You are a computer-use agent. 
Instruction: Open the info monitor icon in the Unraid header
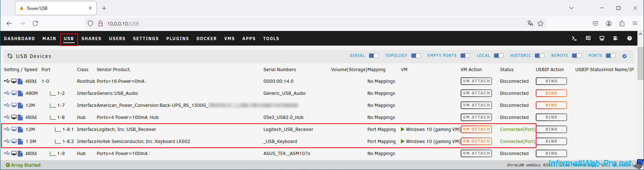coord(602,38)
